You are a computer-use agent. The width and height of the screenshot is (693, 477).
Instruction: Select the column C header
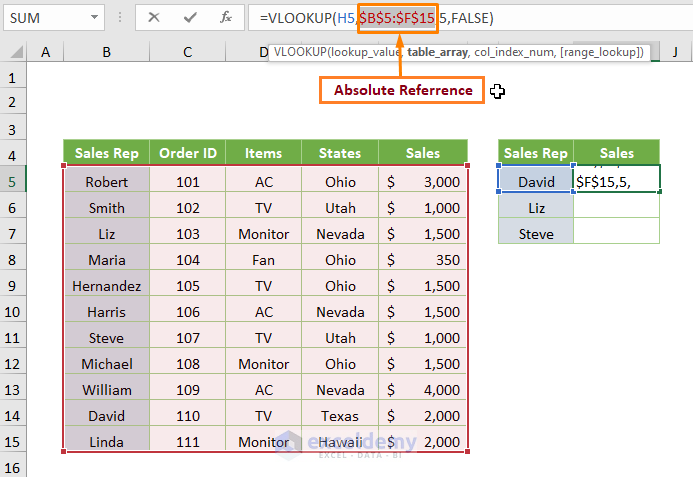(x=187, y=51)
